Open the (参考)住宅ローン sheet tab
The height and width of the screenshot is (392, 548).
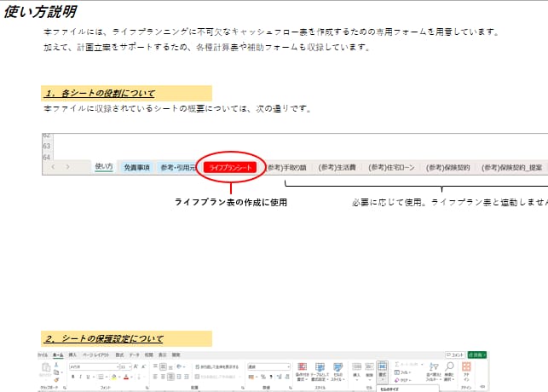coord(391,168)
